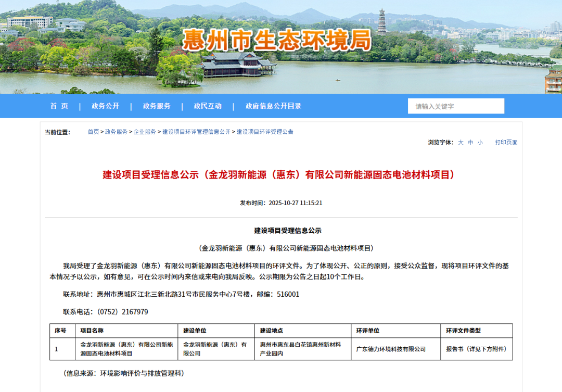Click the 打印页面 print link
The image size is (562, 392).
click(506, 143)
